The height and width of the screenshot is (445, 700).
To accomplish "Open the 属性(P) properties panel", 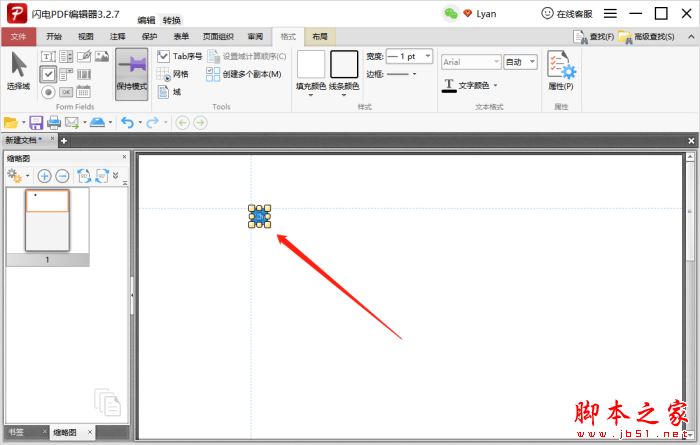I will tap(561, 71).
